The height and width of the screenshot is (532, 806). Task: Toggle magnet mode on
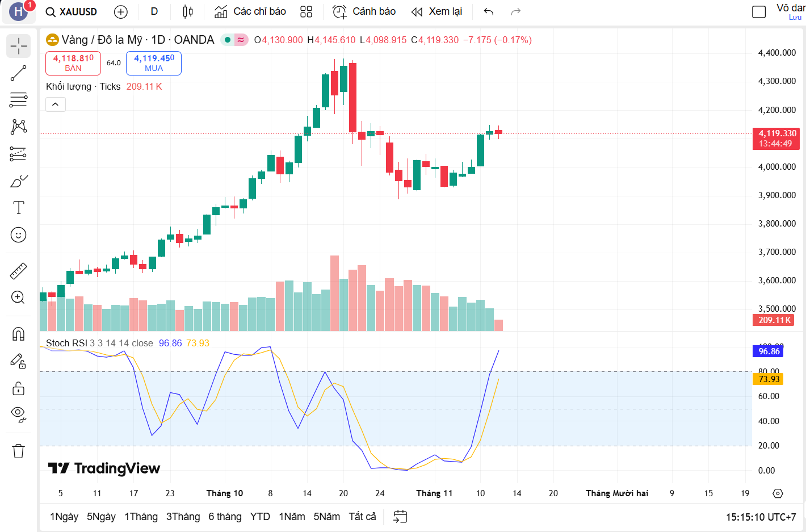click(18, 334)
